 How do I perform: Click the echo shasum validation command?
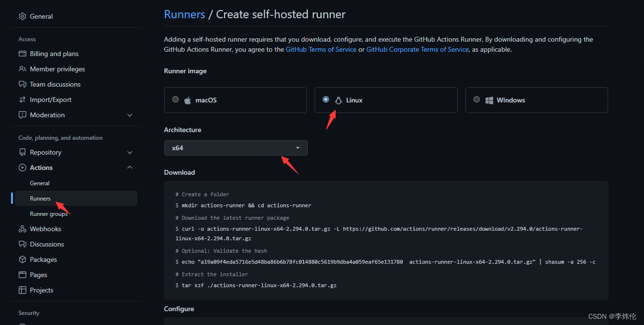[x=385, y=262]
